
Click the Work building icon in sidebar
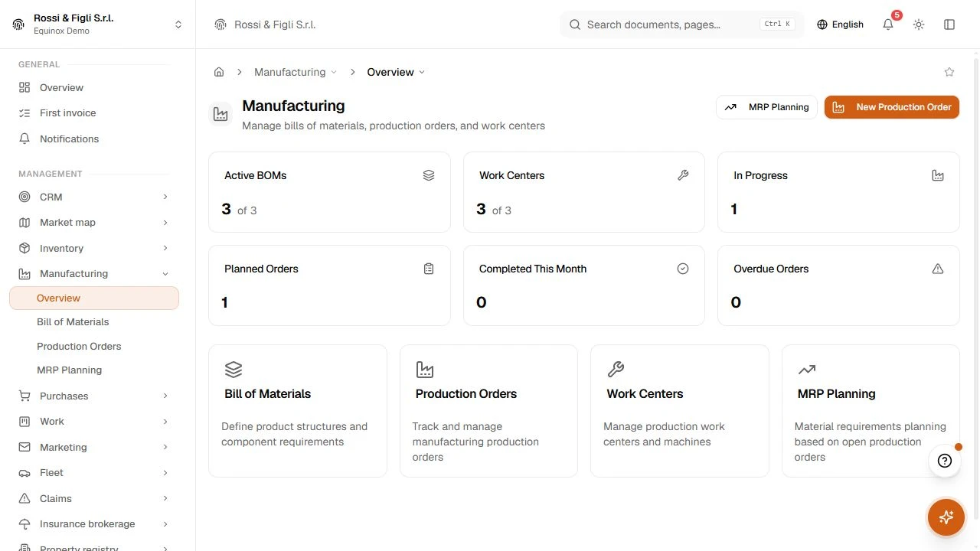coord(24,422)
